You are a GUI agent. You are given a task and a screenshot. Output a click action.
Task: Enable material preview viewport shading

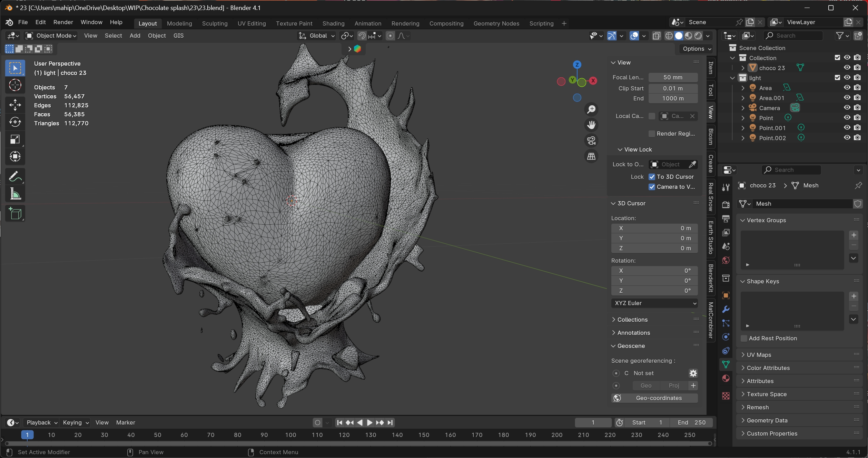pyautogui.click(x=689, y=36)
